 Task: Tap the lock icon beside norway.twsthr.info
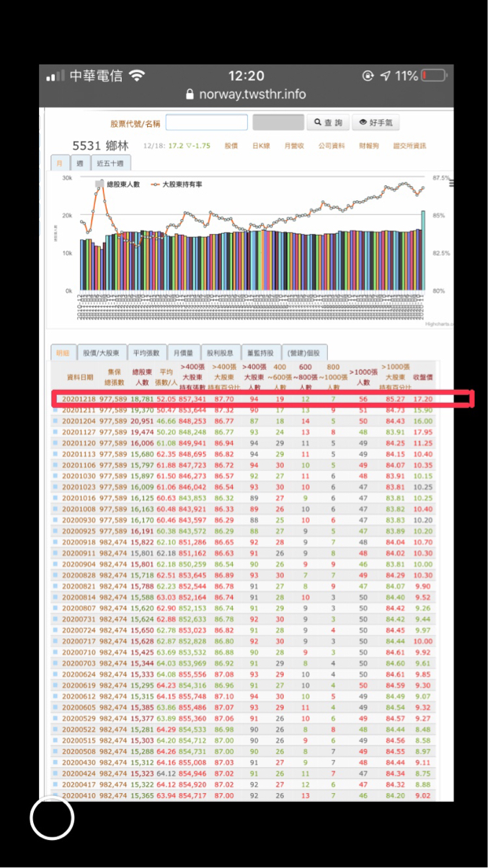coord(190,94)
